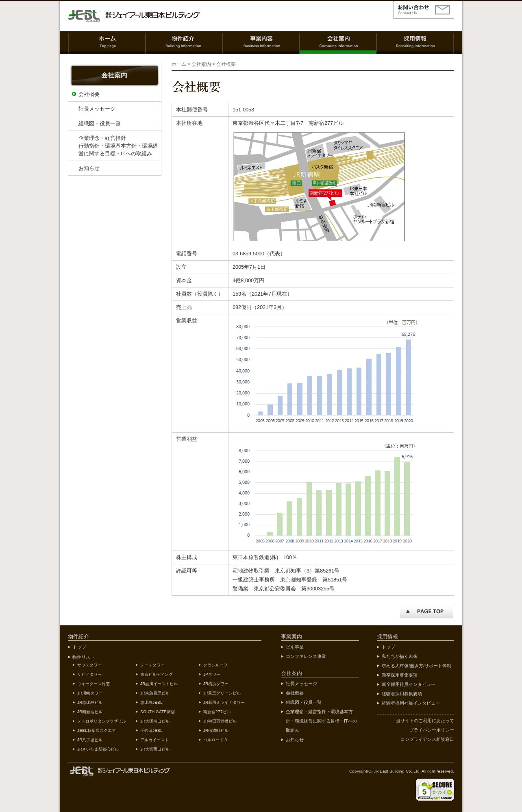Select the 会社案内 Corporate Information tab

[338, 42]
